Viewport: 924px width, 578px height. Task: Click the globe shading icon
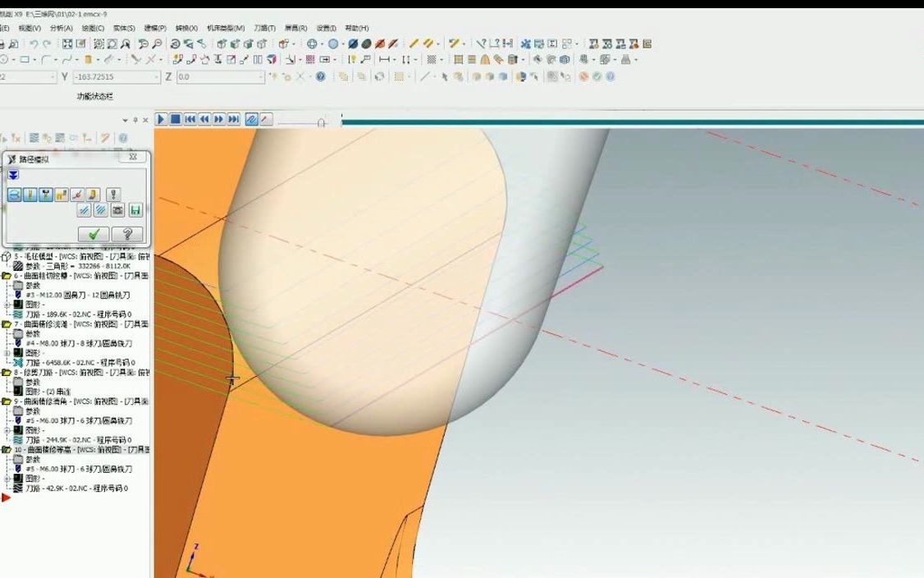(x=313, y=44)
